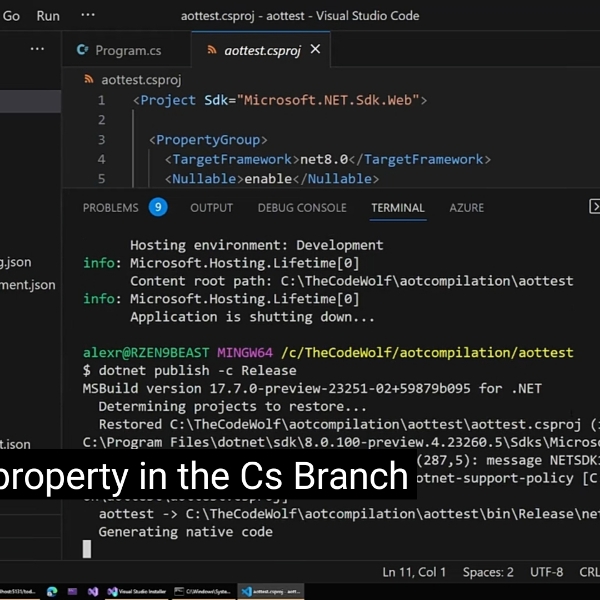Open the Debug Console panel tab
Viewport: 600px width, 600px height.
tap(302, 208)
